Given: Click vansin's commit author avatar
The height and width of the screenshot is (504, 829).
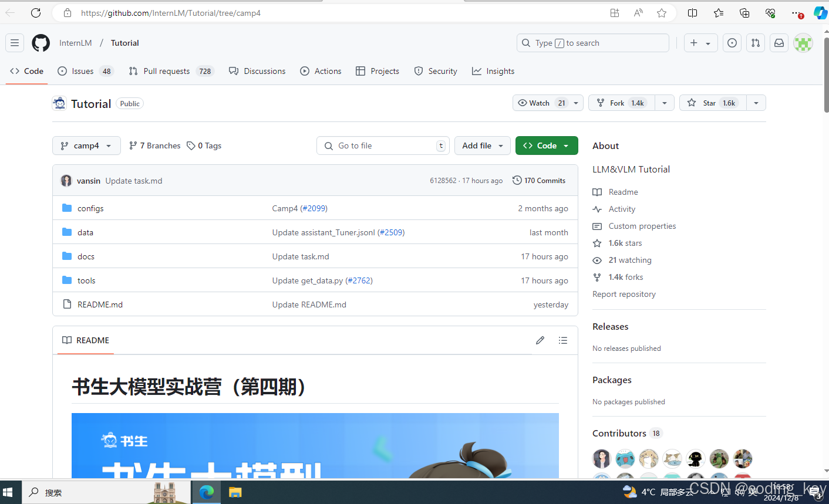Looking at the screenshot, I should tap(66, 181).
